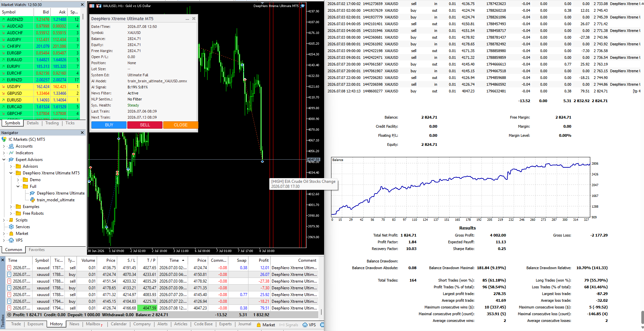Click the IC Markets (SC) MT5 broker icon

pyautogui.click(x=4, y=139)
